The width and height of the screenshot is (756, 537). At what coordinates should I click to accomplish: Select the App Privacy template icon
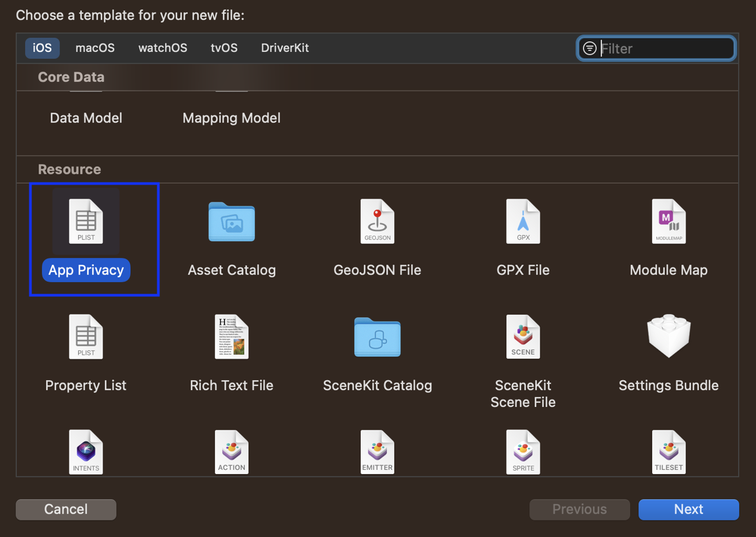(x=86, y=222)
